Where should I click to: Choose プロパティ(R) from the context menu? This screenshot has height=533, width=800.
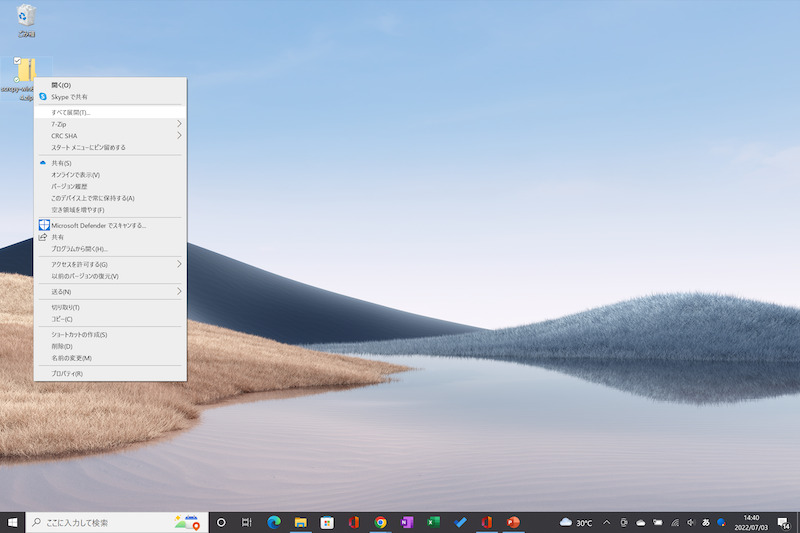[x=110, y=373]
